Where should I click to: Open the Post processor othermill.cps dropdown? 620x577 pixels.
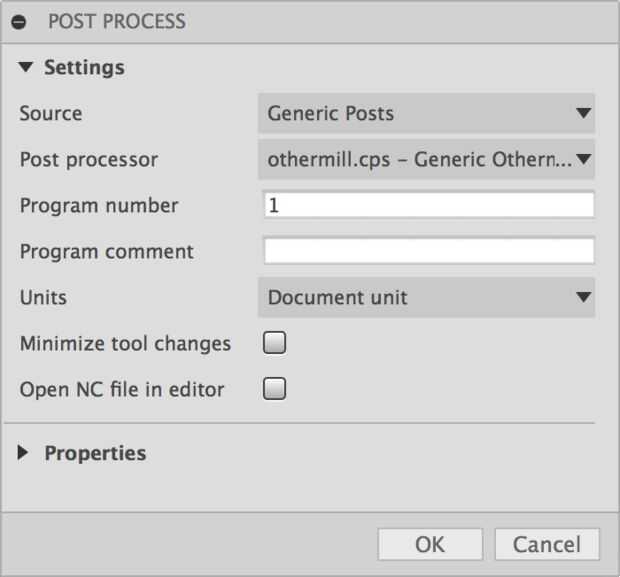click(415, 159)
